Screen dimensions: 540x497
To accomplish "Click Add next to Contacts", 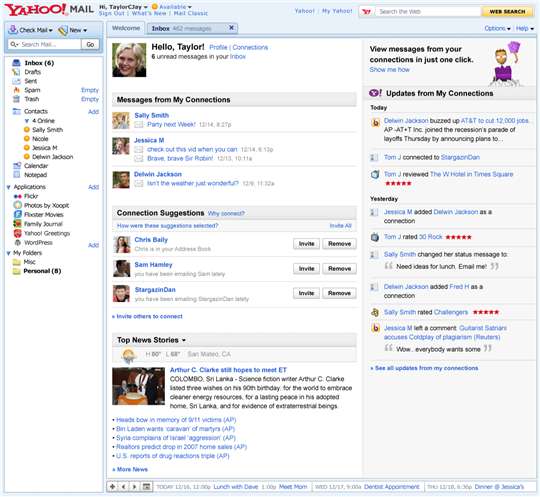I will point(93,112).
